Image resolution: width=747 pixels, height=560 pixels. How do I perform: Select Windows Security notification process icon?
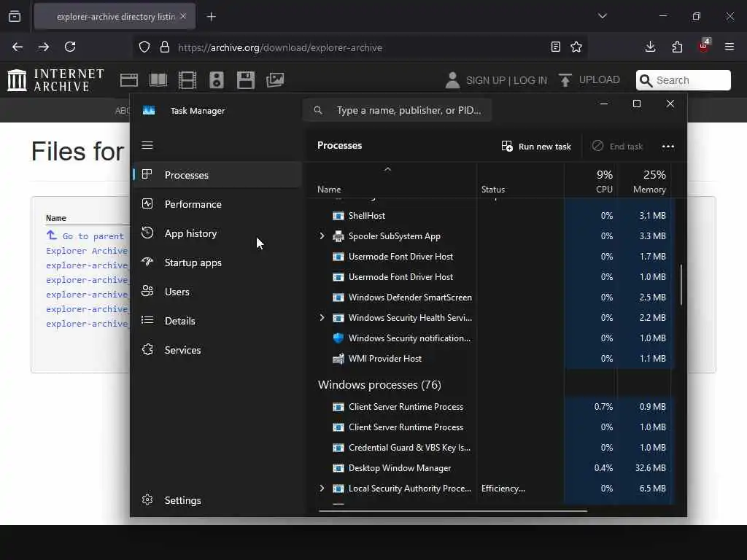(338, 338)
